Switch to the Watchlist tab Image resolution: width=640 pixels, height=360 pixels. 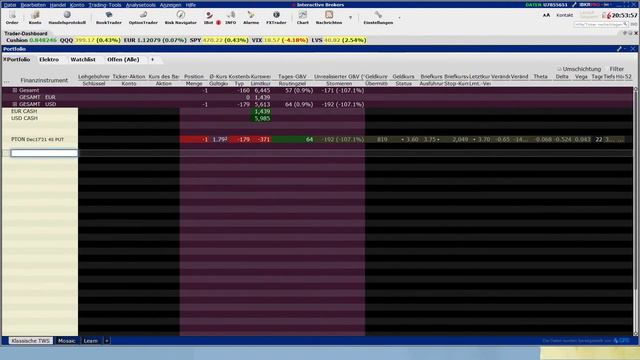tap(83, 60)
